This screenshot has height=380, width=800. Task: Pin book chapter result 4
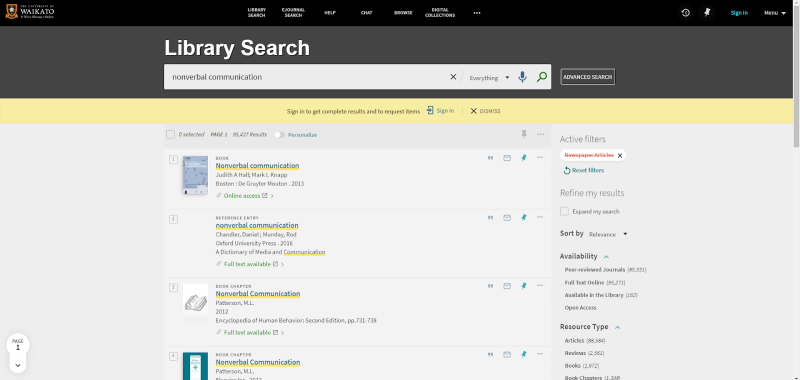pos(523,354)
